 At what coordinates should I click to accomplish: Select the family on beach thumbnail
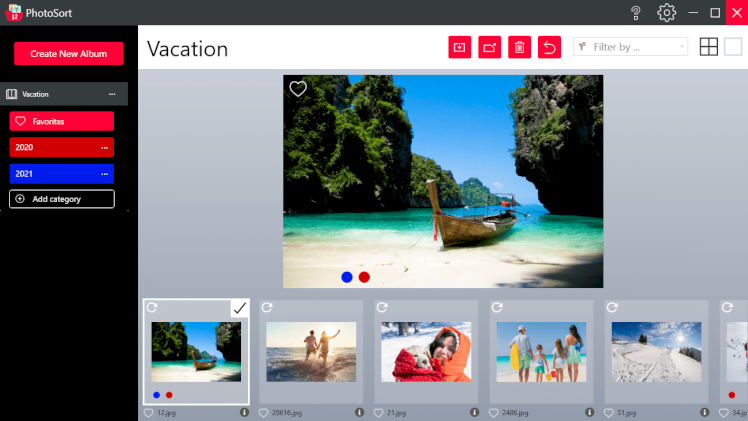pyautogui.click(x=541, y=352)
